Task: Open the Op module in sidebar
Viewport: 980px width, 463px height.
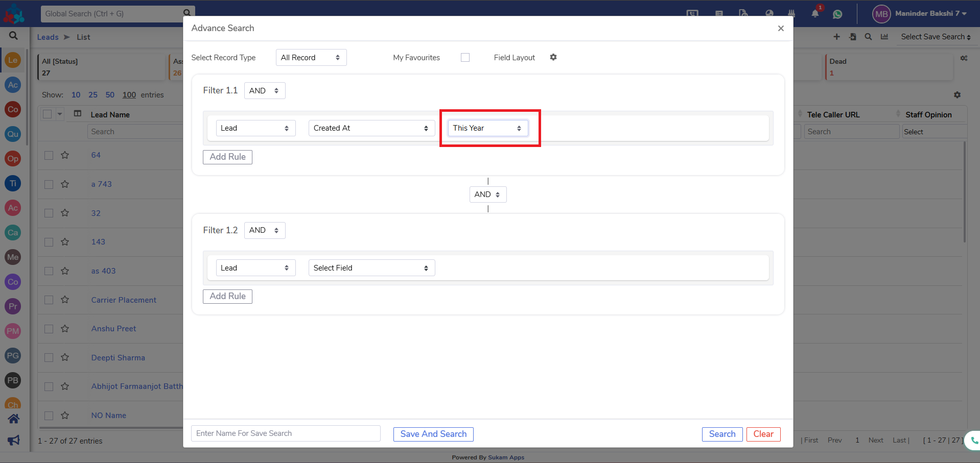Action: [13, 159]
